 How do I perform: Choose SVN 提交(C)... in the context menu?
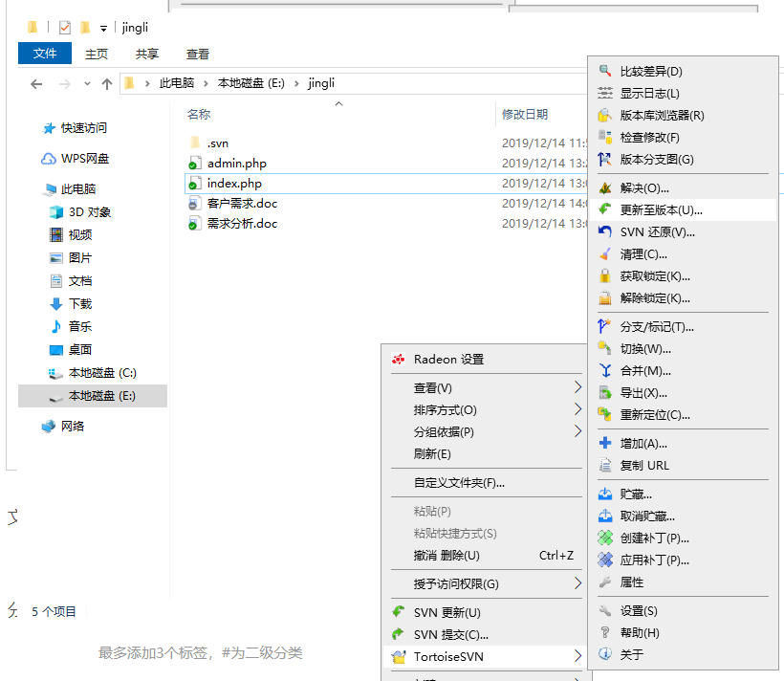click(x=451, y=634)
